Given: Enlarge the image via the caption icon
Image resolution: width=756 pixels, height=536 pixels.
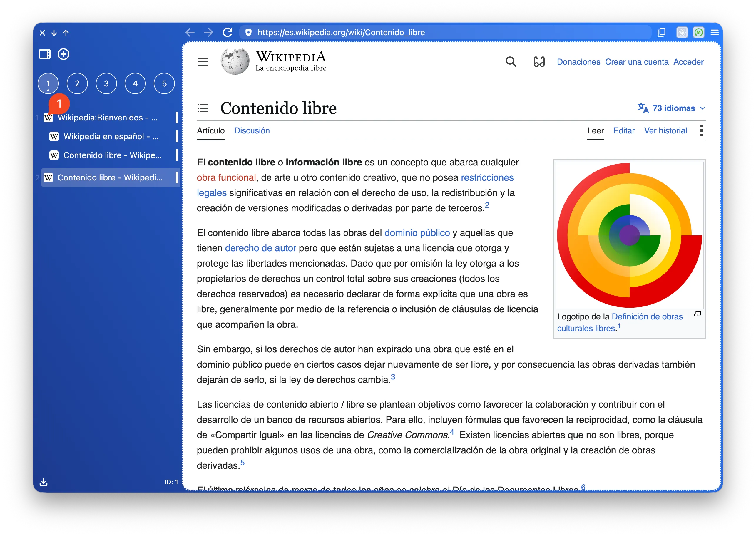Looking at the screenshot, I should pos(697,314).
